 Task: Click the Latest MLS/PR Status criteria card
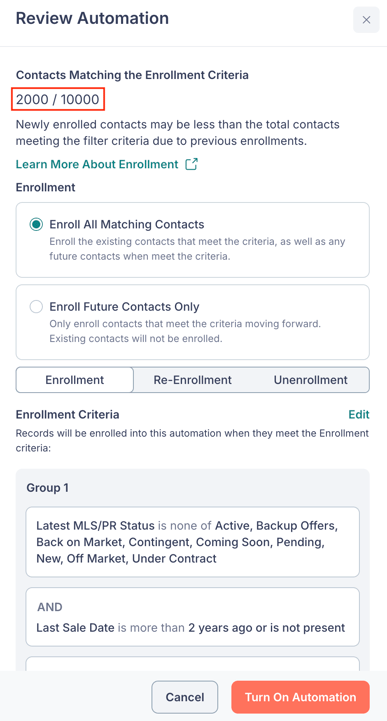coord(193,542)
